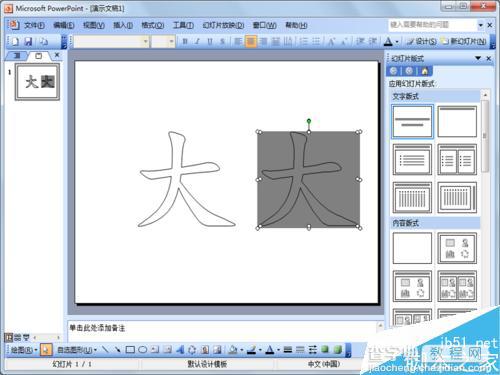
Task: Open the 格式(O) menu
Action: pos(152,25)
